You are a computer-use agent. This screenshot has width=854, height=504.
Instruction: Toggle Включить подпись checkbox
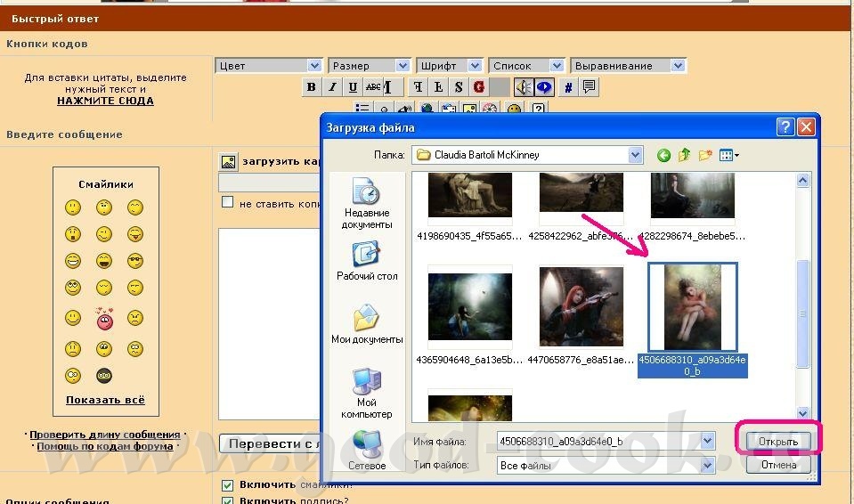tap(228, 500)
